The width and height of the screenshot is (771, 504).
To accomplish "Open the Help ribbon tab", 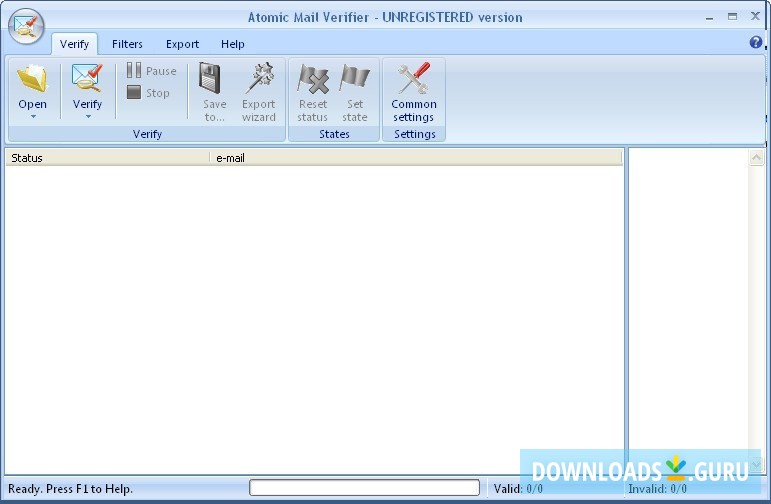I will click(233, 44).
